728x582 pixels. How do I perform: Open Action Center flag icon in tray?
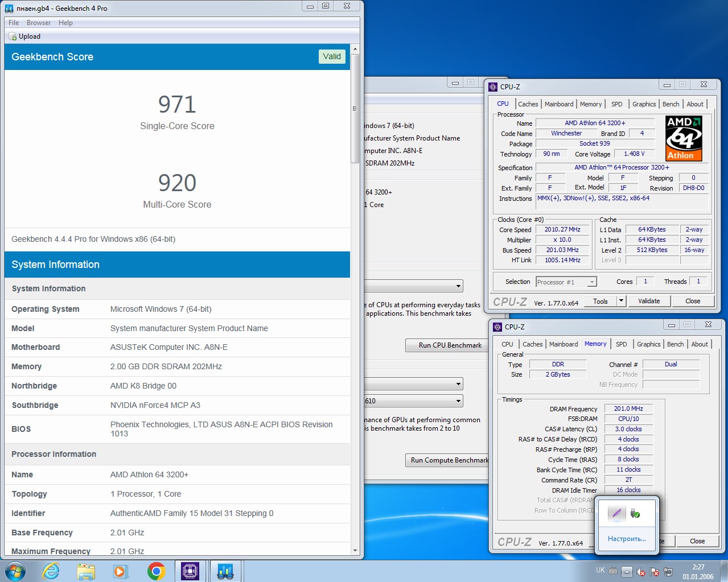click(655, 572)
